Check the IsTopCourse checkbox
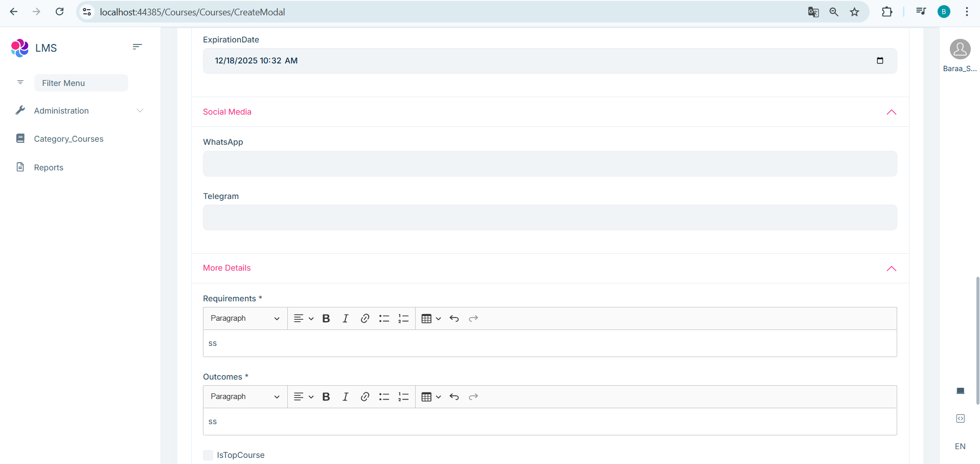 pyautogui.click(x=208, y=455)
